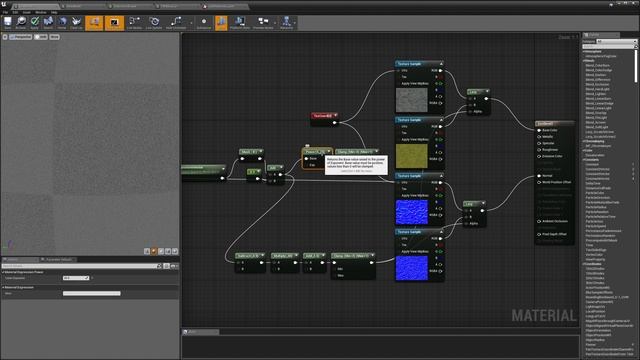The image size is (640, 360).
Task: Click the Base Color input pin
Action: coord(539,130)
